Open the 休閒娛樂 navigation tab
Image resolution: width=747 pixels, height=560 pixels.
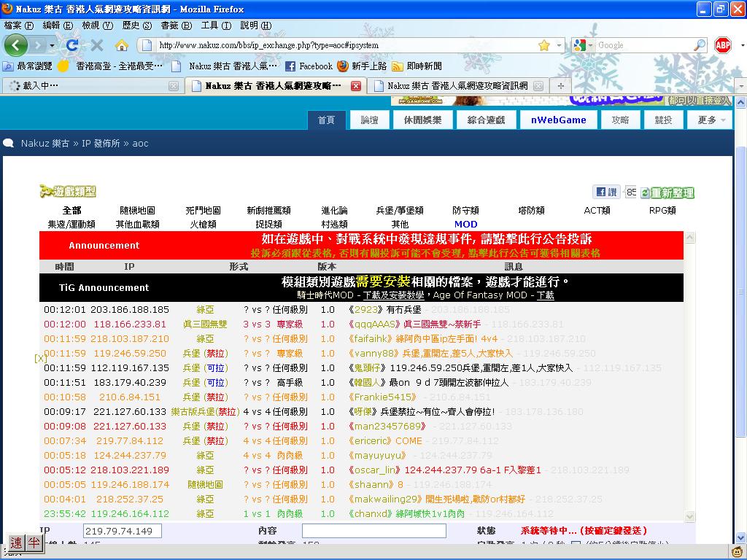[x=422, y=120]
